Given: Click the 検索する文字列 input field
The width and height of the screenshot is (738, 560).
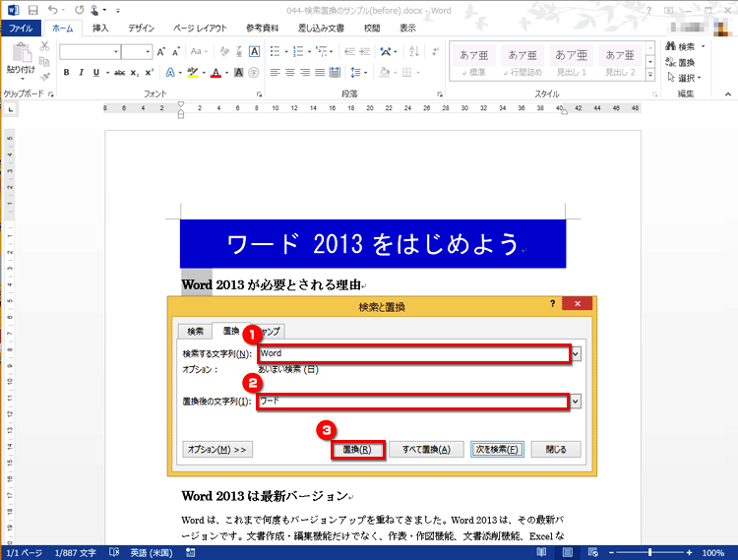Looking at the screenshot, I should pos(414,353).
